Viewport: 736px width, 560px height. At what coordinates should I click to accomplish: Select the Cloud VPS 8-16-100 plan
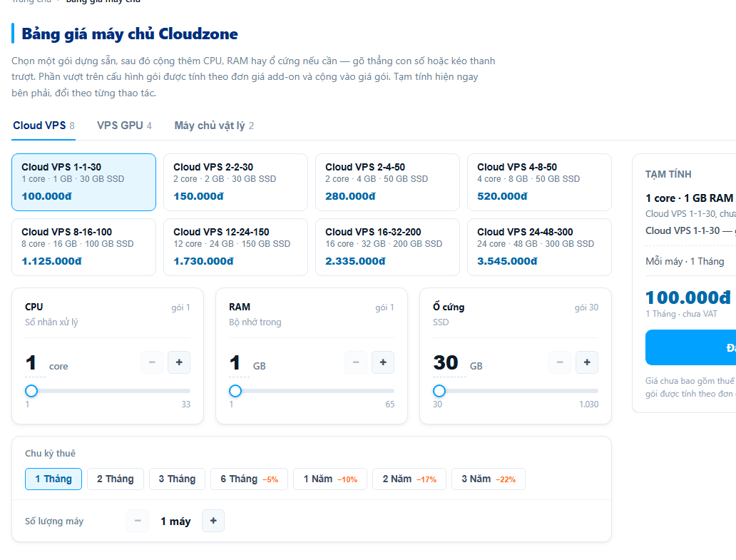83,247
